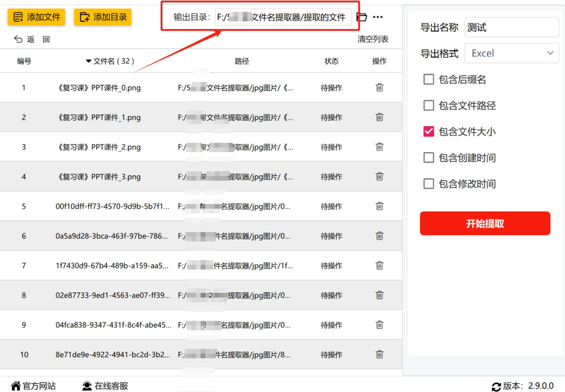Select file name 《复习课》PPT课件_2.png
Image resolution: width=565 pixels, height=392 pixels.
pos(98,147)
